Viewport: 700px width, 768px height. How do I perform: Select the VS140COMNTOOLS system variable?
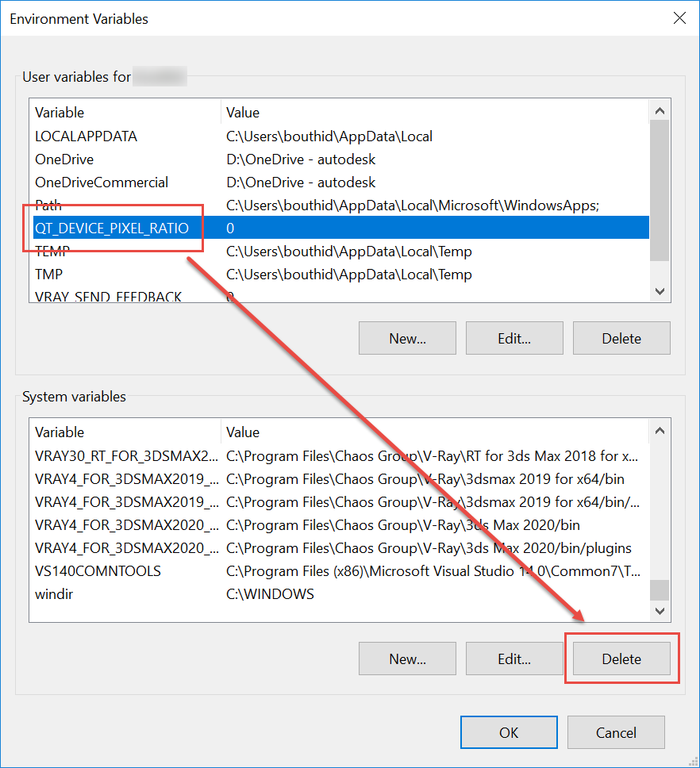tap(98, 570)
